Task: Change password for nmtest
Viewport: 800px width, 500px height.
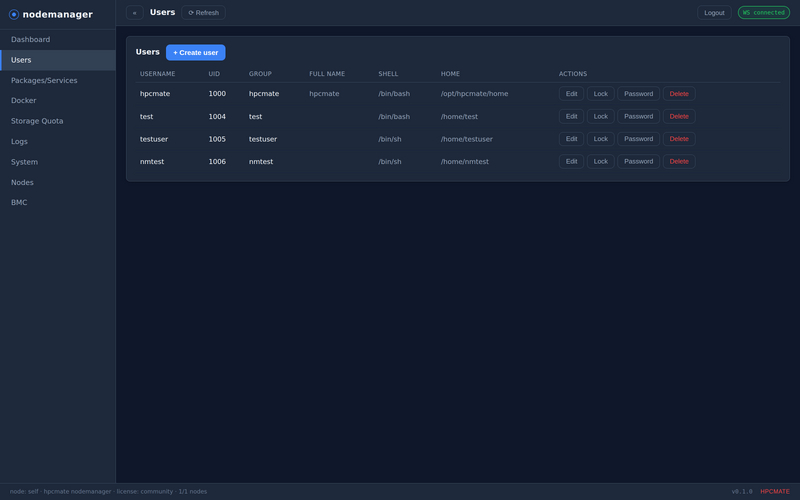Action: (x=638, y=161)
